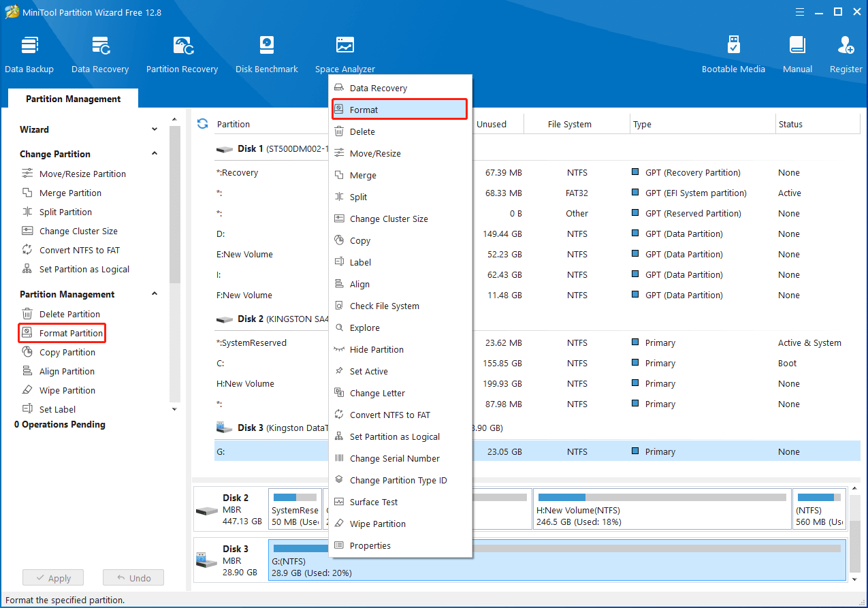Expand the Wizard section

pos(155,129)
